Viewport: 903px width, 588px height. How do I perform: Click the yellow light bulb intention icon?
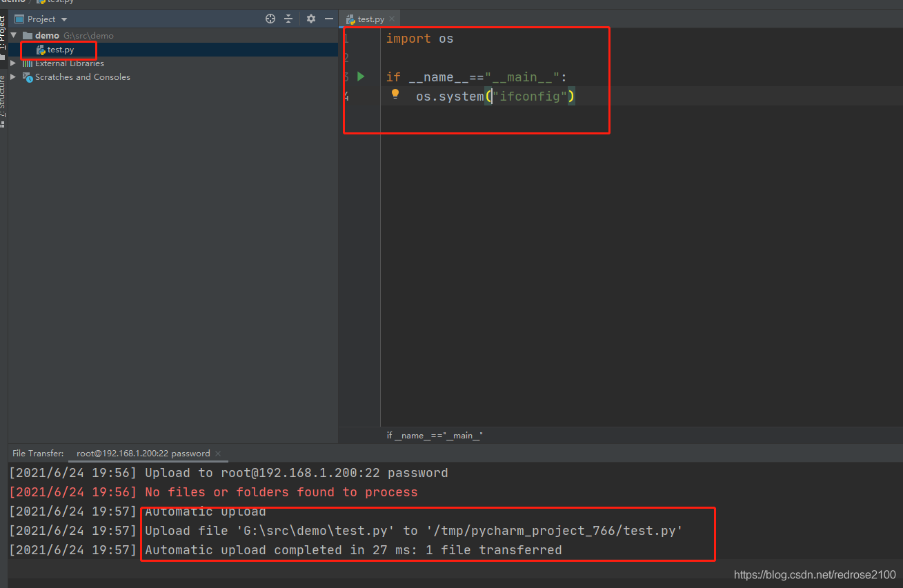[x=395, y=94]
